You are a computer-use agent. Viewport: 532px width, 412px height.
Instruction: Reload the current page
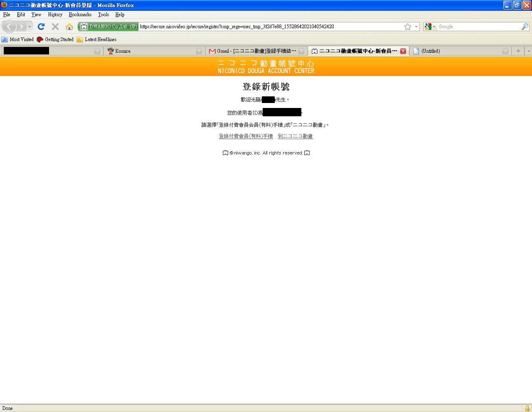pos(41,27)
